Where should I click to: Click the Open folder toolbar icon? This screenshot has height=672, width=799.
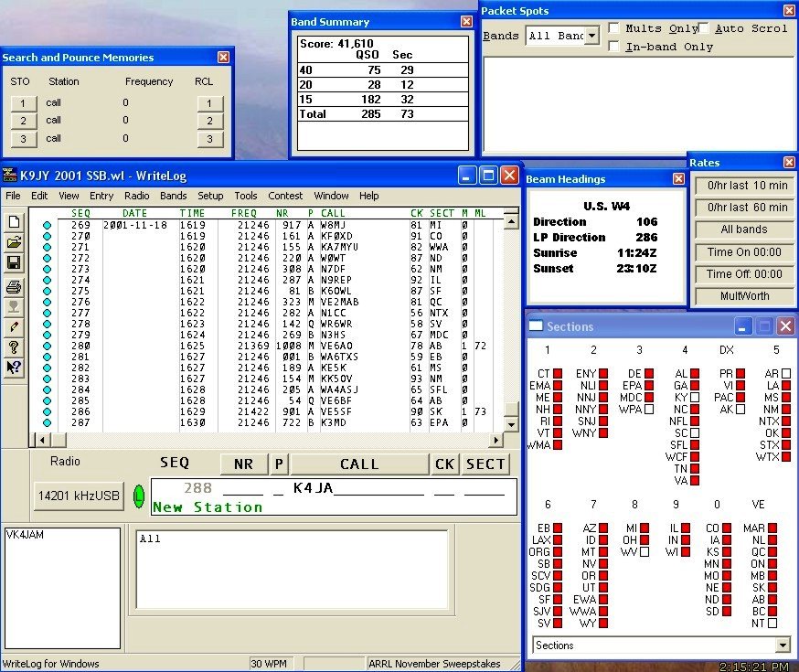point(14,242)
